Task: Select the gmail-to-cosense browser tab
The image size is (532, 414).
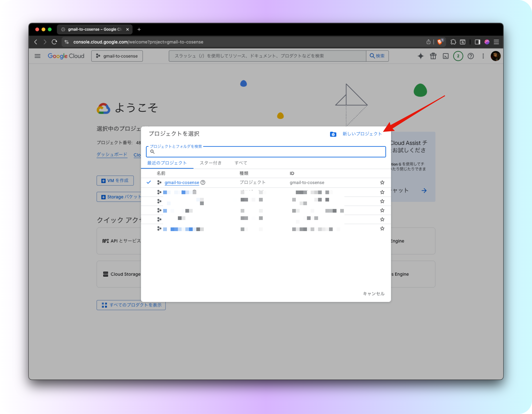Action: (95, 29)
